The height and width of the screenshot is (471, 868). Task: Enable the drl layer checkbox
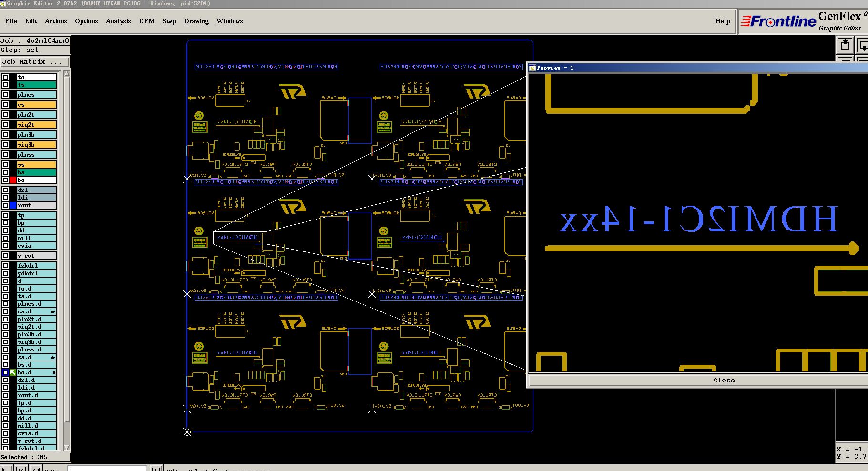pos(5,190)
